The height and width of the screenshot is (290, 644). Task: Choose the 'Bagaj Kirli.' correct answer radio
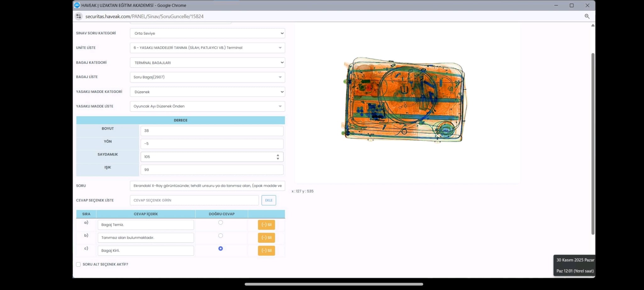pos(220,248)
